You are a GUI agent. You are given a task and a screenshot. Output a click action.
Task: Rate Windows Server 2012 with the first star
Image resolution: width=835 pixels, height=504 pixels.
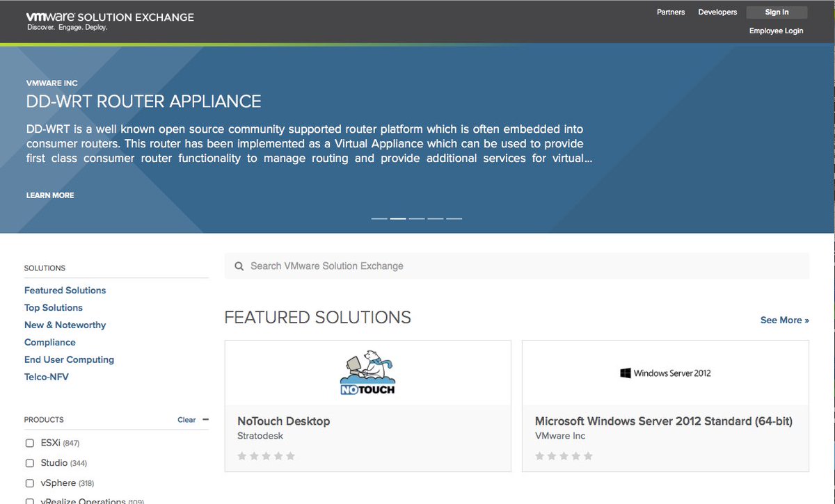click(539, 456)
